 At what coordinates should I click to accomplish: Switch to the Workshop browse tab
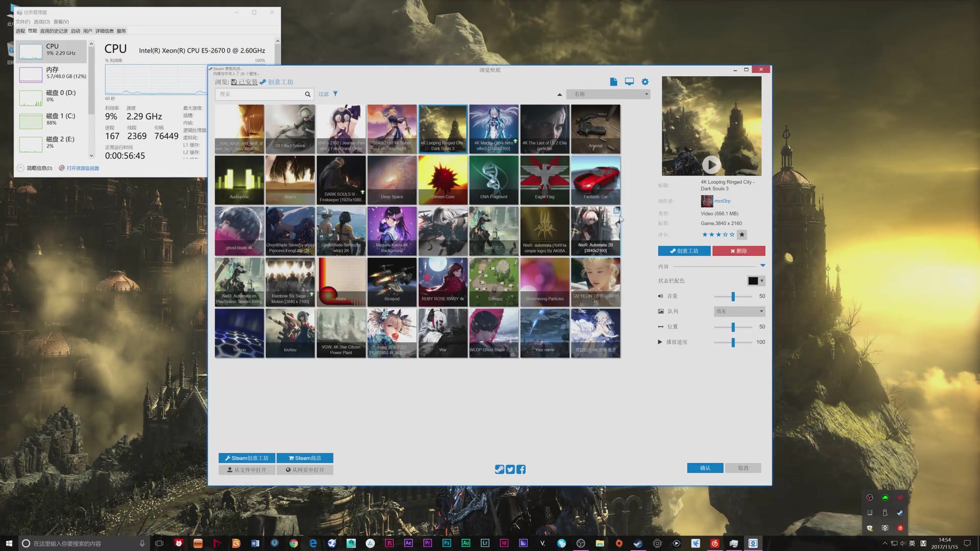click(276, 82)
